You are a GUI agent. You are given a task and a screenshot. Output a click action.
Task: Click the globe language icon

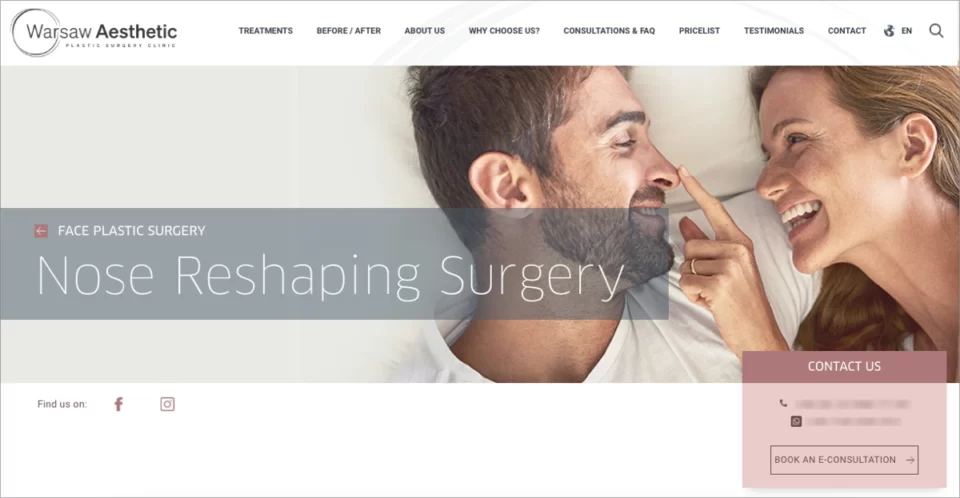[x=889, y=31]
